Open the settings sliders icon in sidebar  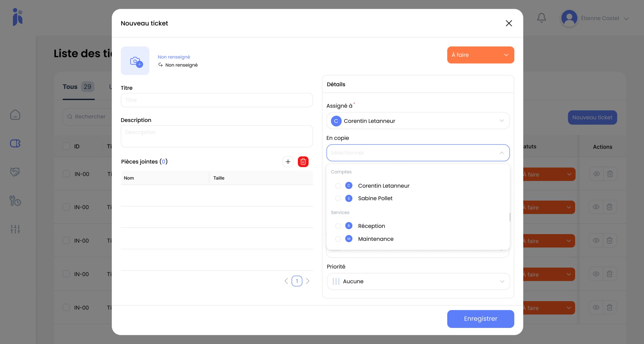point(15,229)
